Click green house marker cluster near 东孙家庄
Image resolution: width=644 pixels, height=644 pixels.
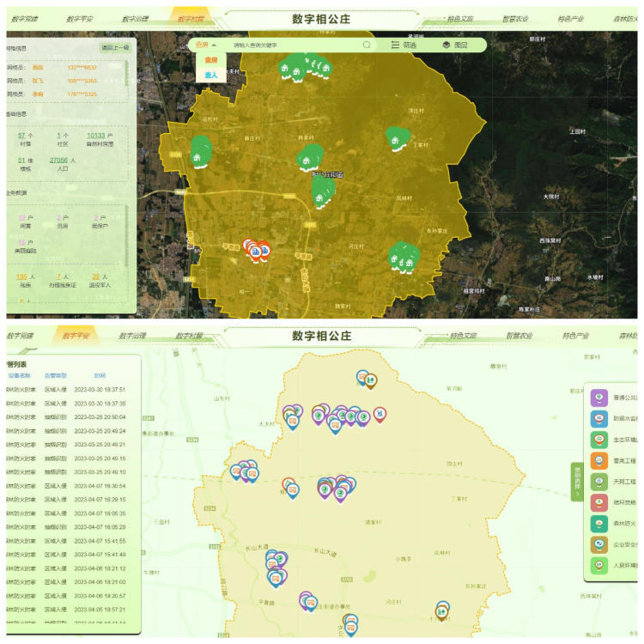click(x=404, y=258)
